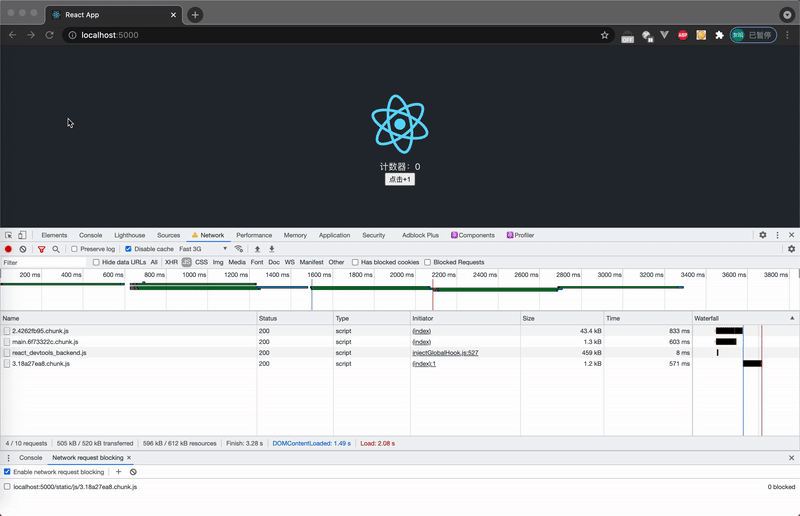Uncheck the Disable cache checkbox
Image resolution: width=800 pixels, height=516 pixels.
[x=128, y=249]
